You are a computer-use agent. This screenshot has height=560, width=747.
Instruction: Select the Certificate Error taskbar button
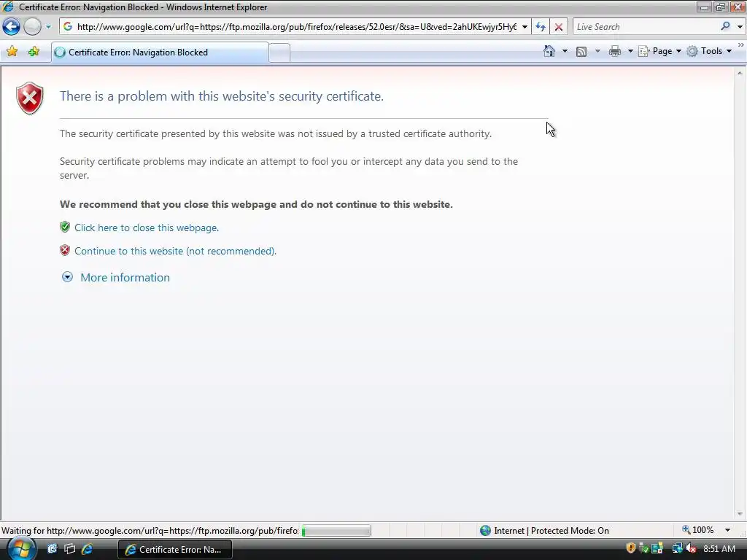click(x=175, y=550)
